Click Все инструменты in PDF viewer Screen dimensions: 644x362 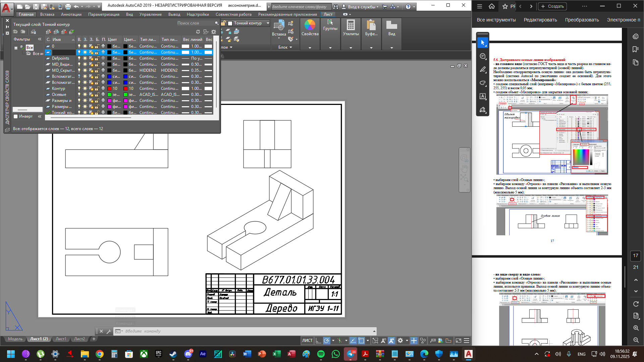(x=496, y=20)
